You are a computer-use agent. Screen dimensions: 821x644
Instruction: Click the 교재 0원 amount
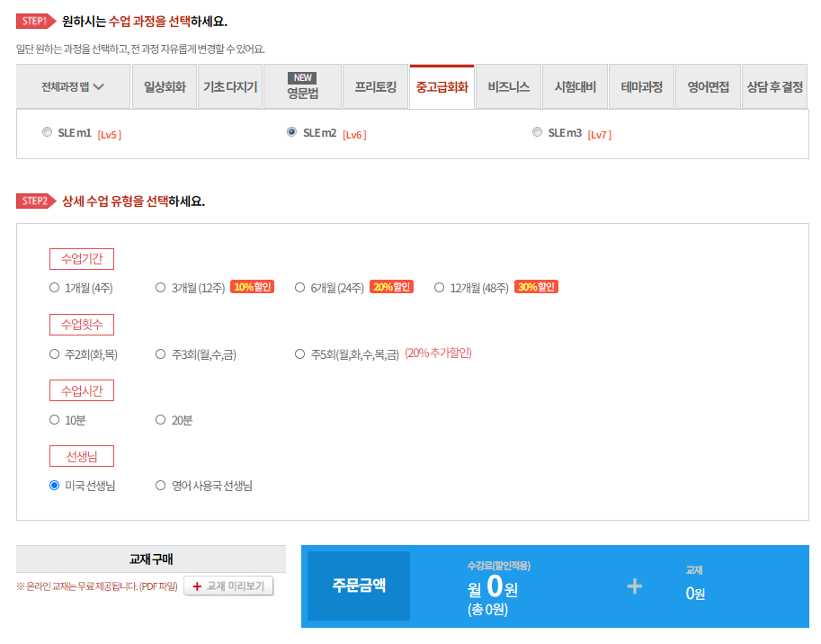pyautogui.click(x=695, y=594)
